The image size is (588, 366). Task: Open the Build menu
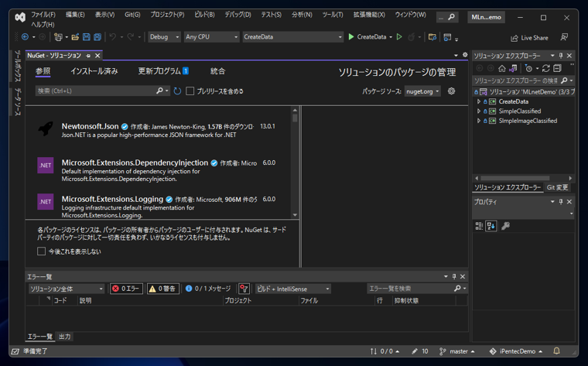click(204, 15)
